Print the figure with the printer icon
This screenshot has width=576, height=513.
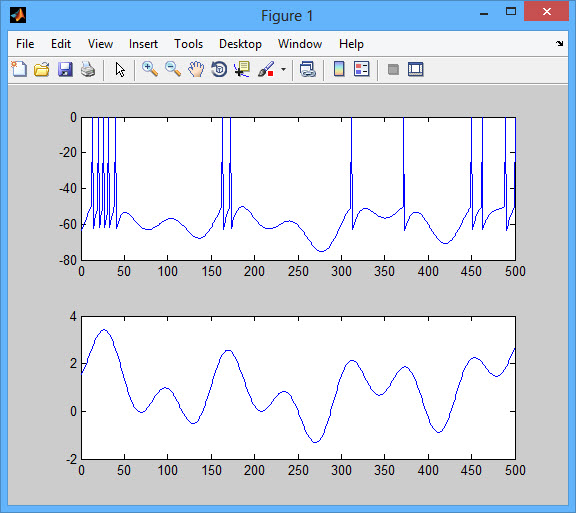coord(88,69)
